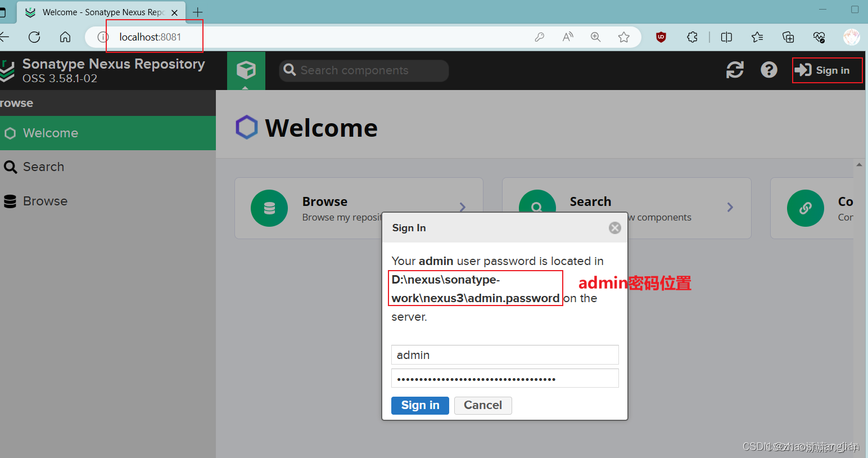This screenshot has height=458, width=868.
Task: Click the admin.password path text in dialog
Action: tap(475, 289)
